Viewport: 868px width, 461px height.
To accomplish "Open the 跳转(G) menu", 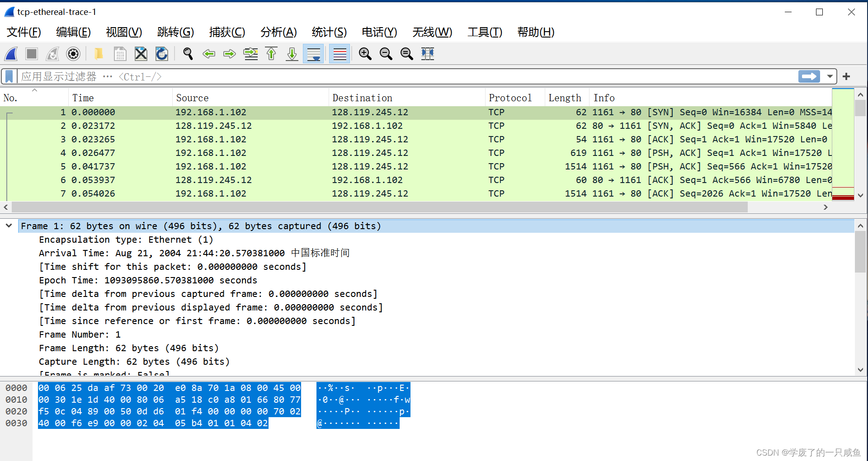I will point(175,32).
